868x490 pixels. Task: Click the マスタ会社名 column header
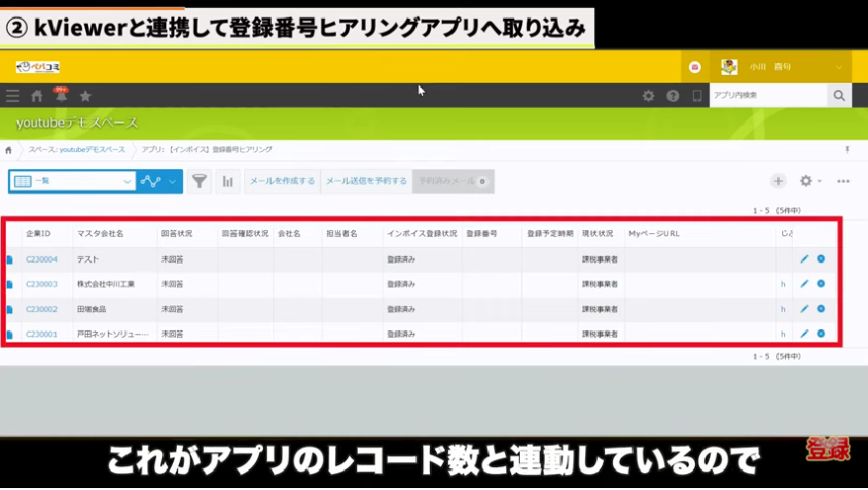click(x=100, y=234)
